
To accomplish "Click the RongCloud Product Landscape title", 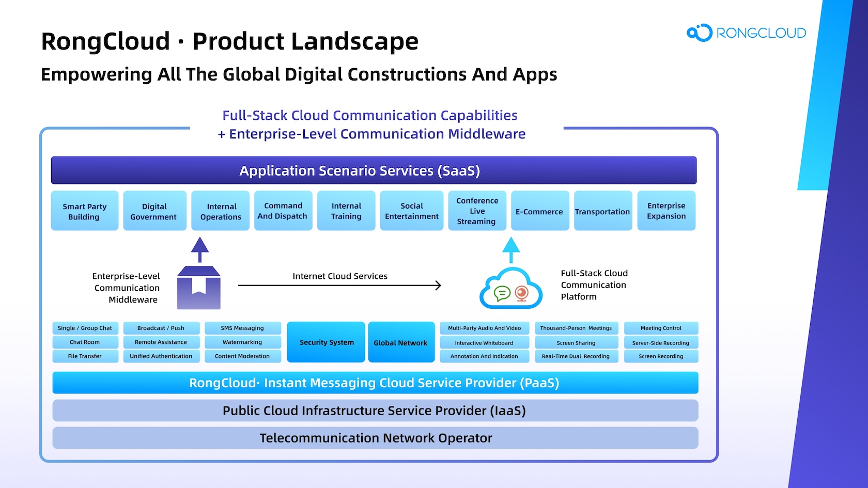I will point(230,41).
